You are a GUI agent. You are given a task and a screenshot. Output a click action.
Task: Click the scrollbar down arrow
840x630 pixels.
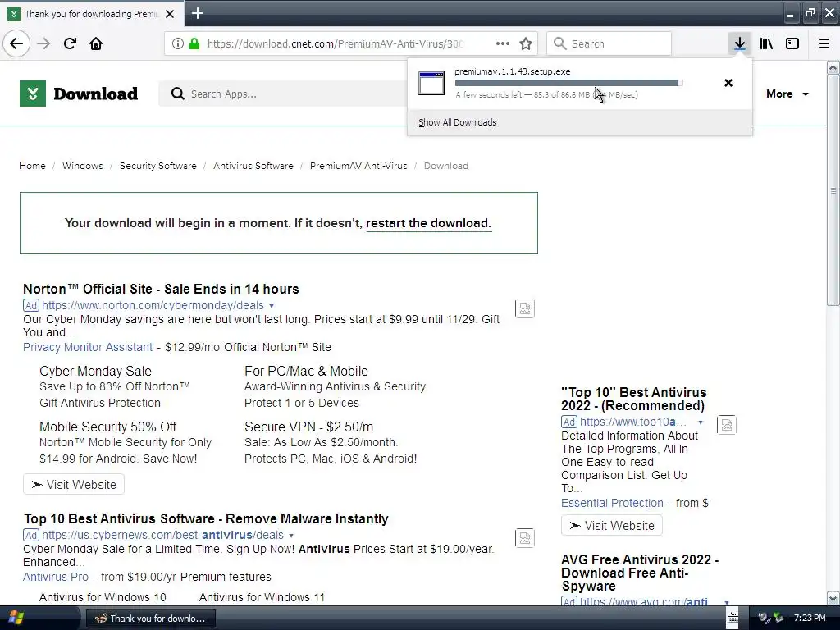833,598
